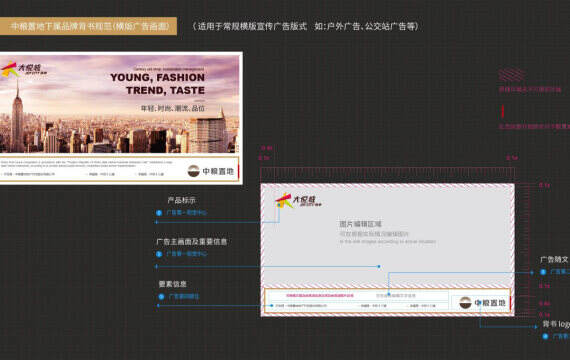The width and height of the screenshot is (570, 360).
Task: Click the TREND, TASTE headline line
Action: (165, 90)
